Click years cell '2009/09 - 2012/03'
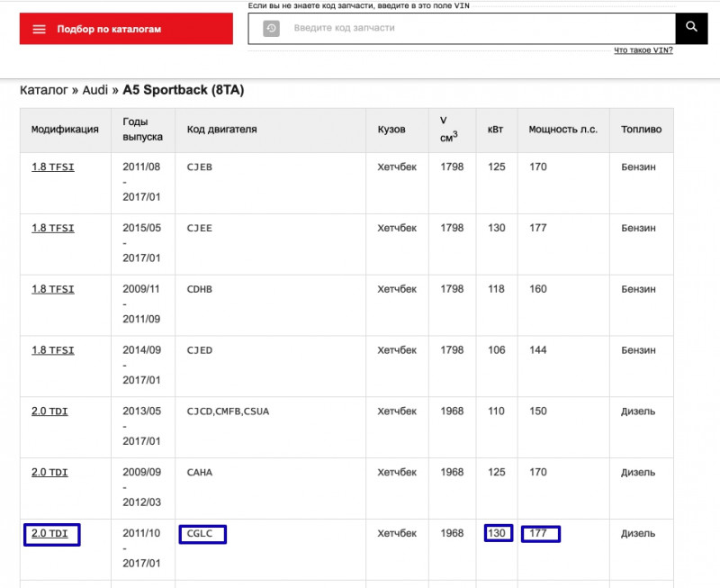Viewport: 720px width, 588px height. (x=141, y=487)
